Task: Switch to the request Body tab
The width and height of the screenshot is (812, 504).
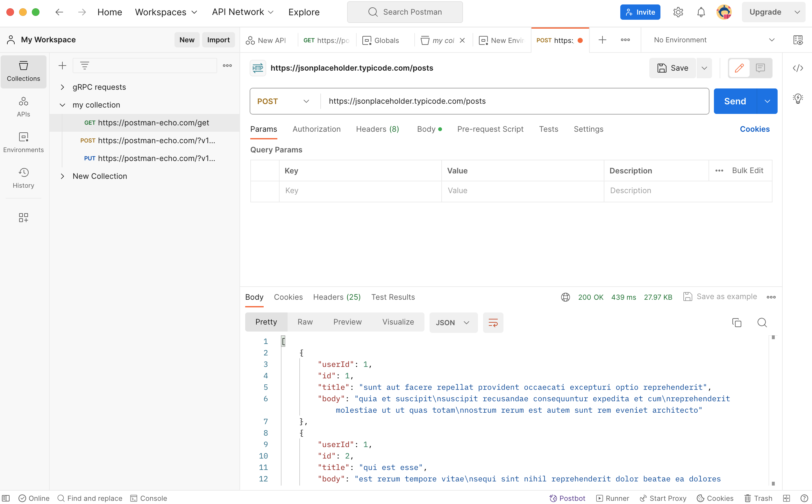Action: point(429,129)
